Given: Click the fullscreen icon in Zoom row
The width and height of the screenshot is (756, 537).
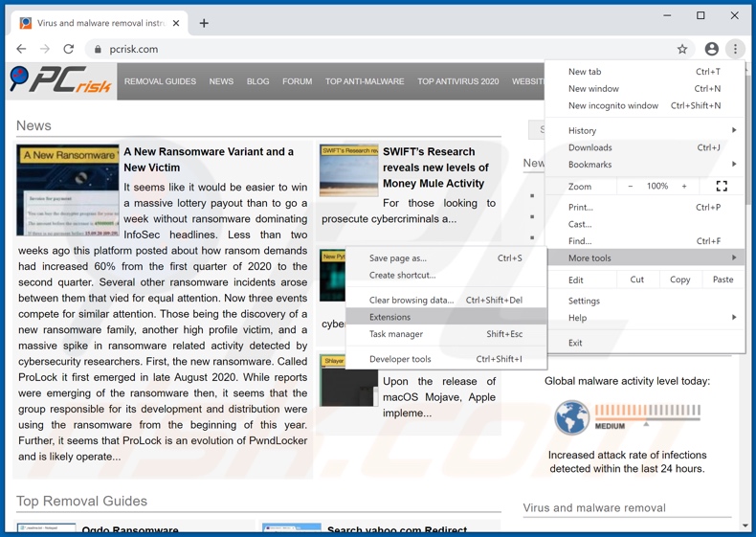Looking at the screenshot, I should point(722,187).
